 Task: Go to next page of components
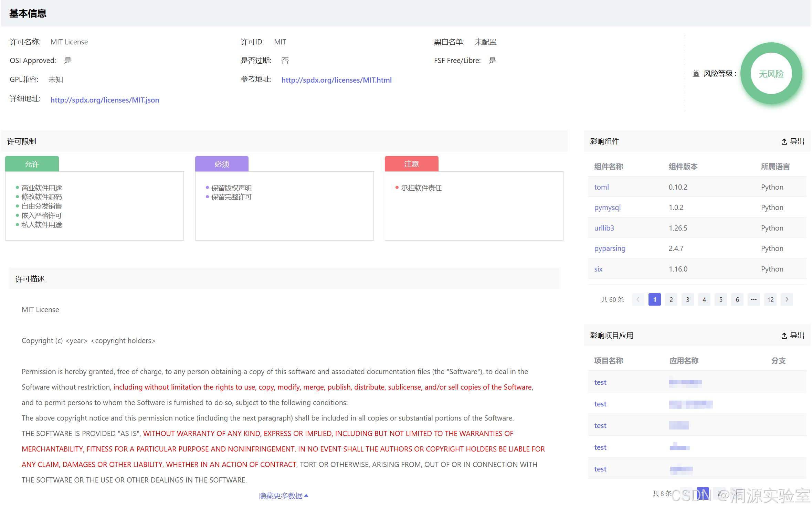(787, 299)
